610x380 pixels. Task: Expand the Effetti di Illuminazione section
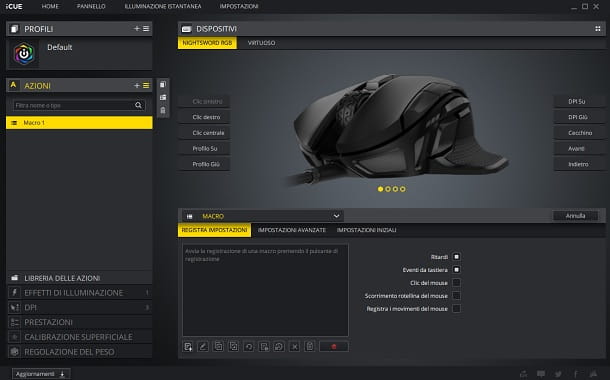tap(79, 292)
